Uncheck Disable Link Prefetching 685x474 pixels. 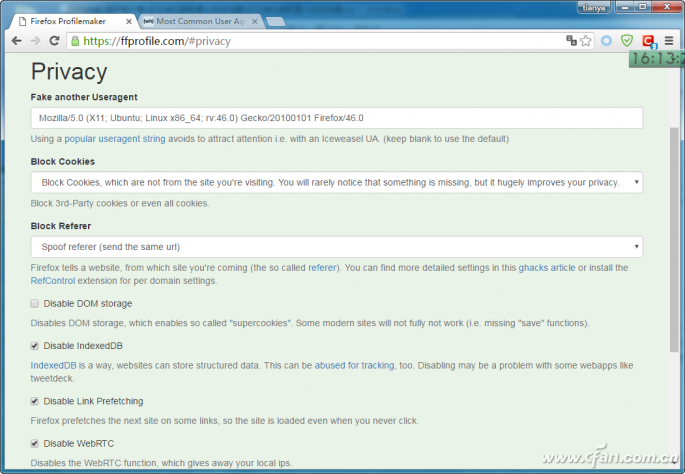click(35, 401)
